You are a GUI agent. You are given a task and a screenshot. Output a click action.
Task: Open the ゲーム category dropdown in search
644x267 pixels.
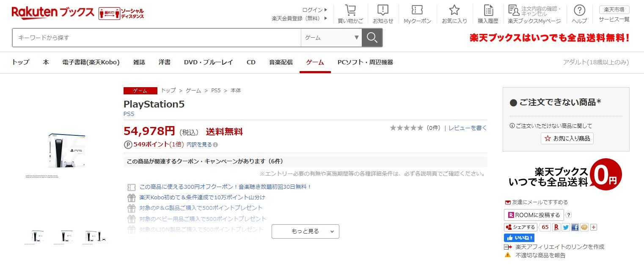331,38
